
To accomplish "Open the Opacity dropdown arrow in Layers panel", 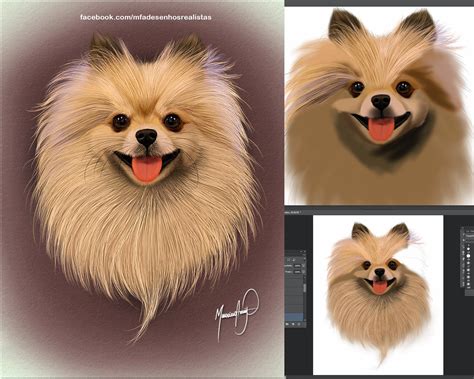I will pyautogui.click(x=303, y=266).
